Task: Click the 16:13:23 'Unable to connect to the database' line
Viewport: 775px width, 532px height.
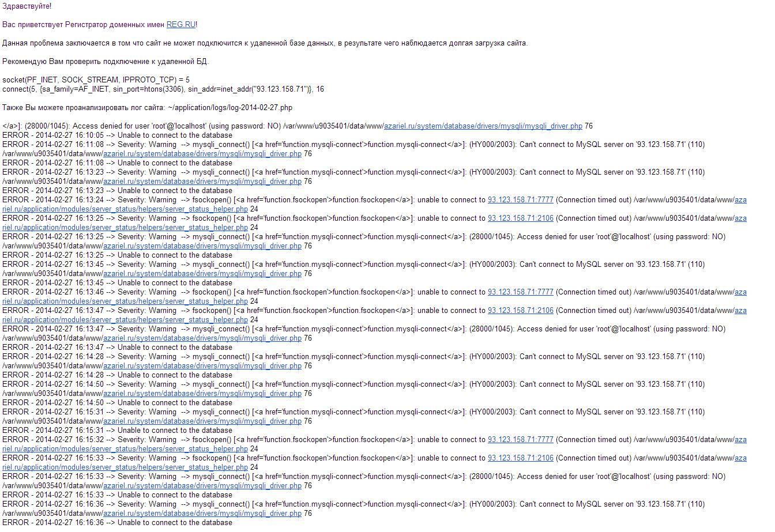Action: click(117, 191)
